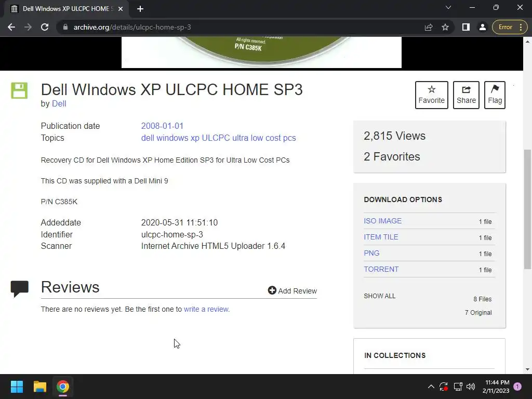Flag this item

coord(495,95)
